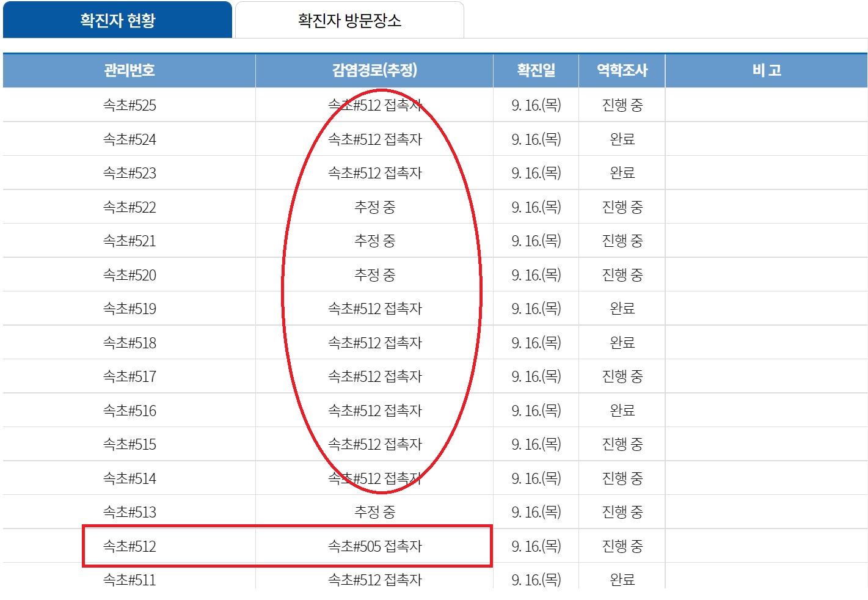Click 추정 중 in the 속초#520 row
Screen dimensions: 868x600
pos(374,275)
